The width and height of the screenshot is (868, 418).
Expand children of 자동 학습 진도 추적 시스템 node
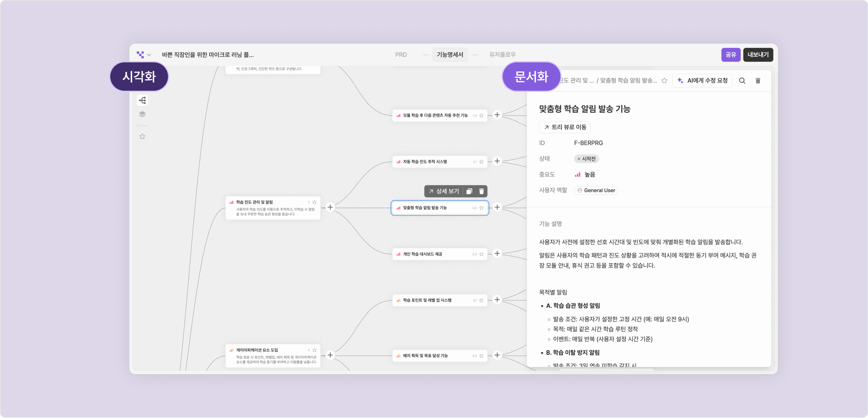coord(497,161)
